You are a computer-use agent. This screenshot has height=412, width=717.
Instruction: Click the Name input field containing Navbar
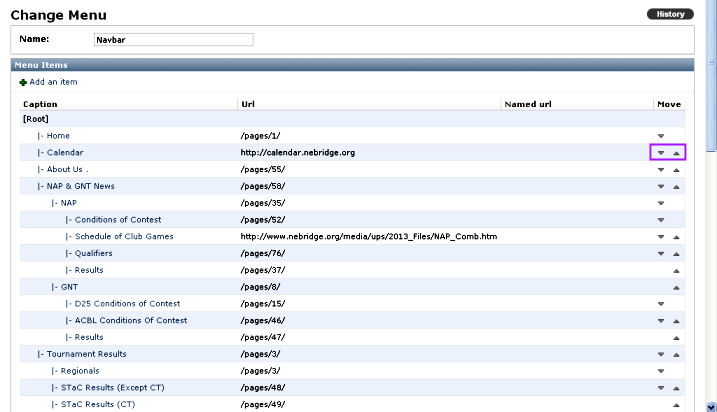coord(173,40)
